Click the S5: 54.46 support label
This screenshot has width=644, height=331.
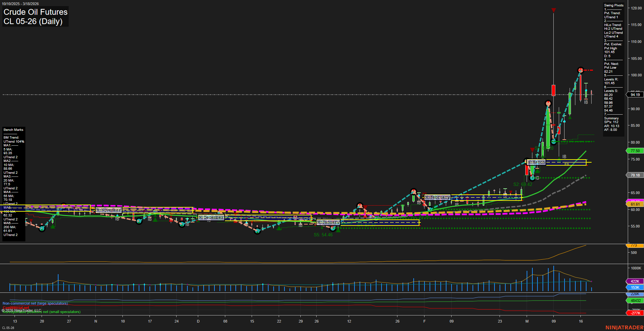point(323,235)
